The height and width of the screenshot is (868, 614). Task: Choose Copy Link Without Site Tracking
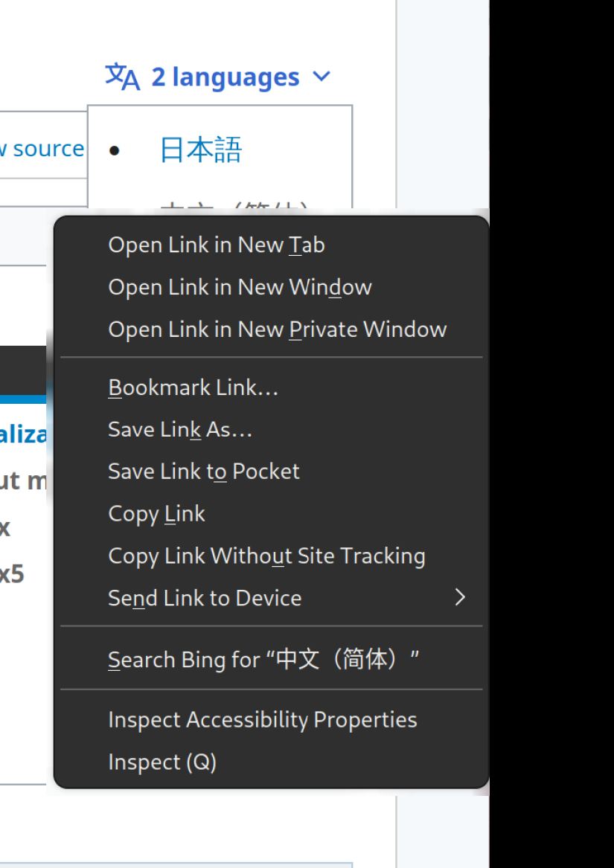click(x=266, y=556)
